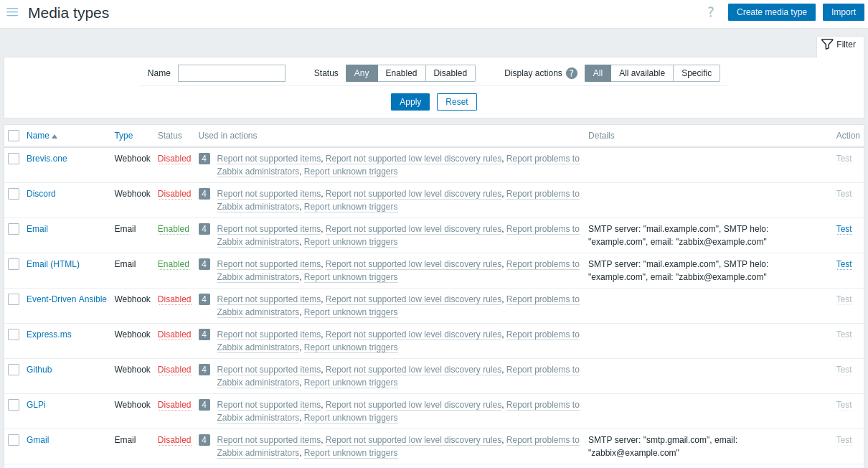This screenshot has width=868, height=468.
Task: Open Gmail media type
Action: pyautogui.click(x=38, y=440)
